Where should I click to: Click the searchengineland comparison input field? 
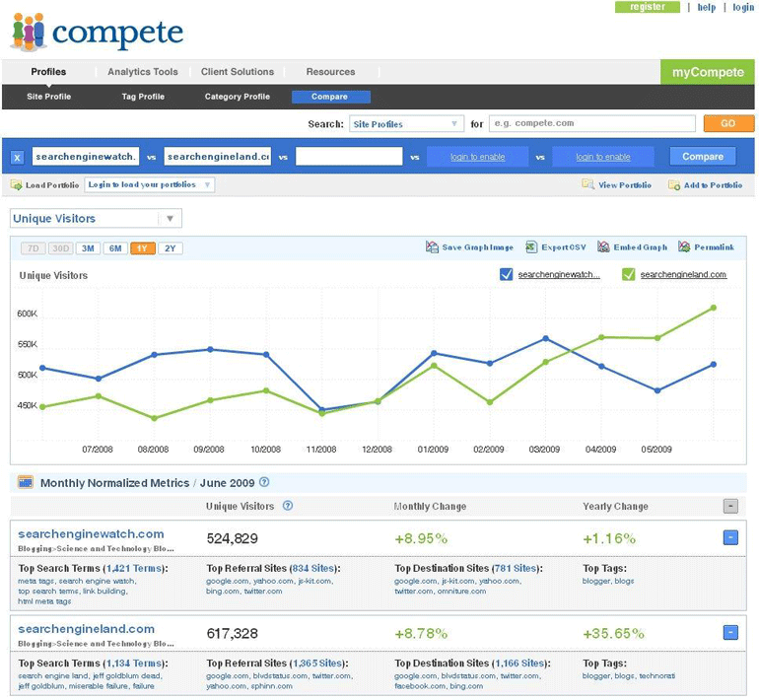pos(218,157)
